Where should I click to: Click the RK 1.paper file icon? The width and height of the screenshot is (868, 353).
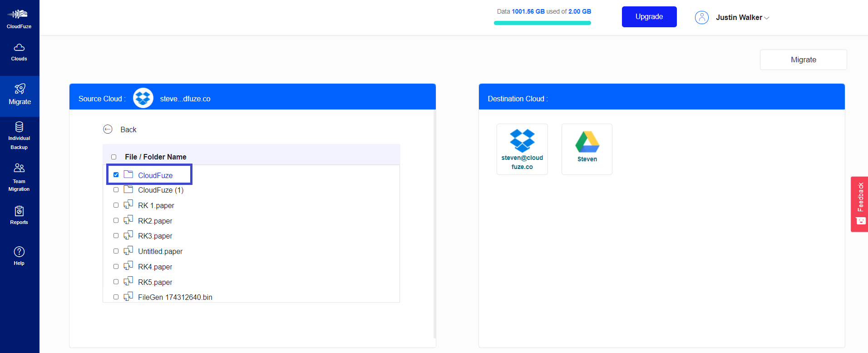[128, 204]
